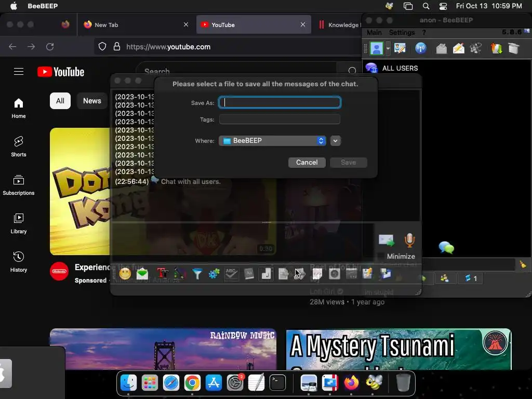Open the font selector with red T icon
Screen dimensions: 532x399
[x=162, y=273]
